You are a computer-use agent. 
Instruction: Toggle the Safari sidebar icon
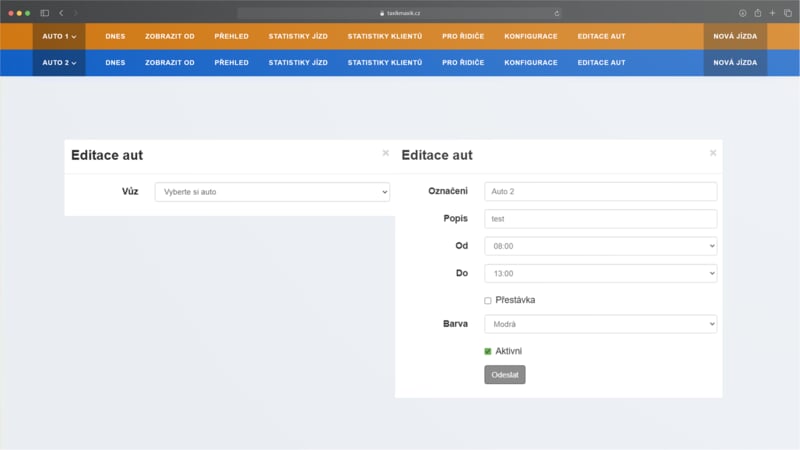(44, 13)
